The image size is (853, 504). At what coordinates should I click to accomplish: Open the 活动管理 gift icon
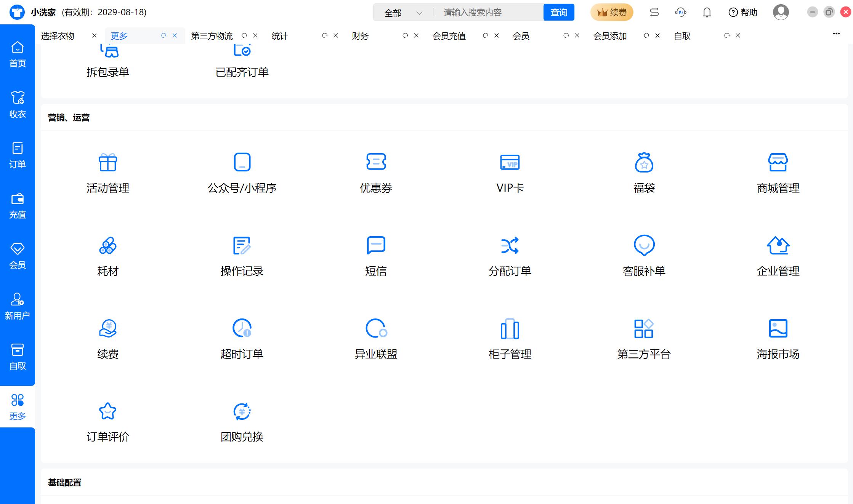coord(108,163)
